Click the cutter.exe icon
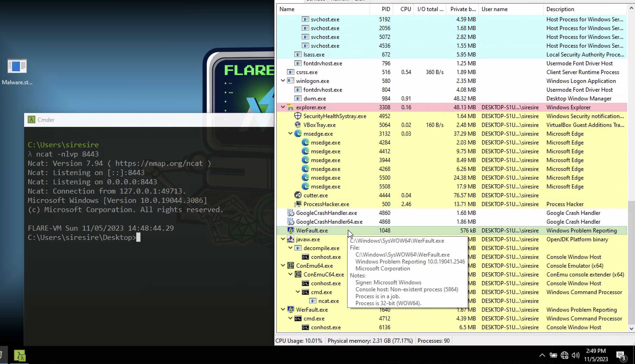Image resolution: width=635 pixels, height=364 pixels. (298, 195)
